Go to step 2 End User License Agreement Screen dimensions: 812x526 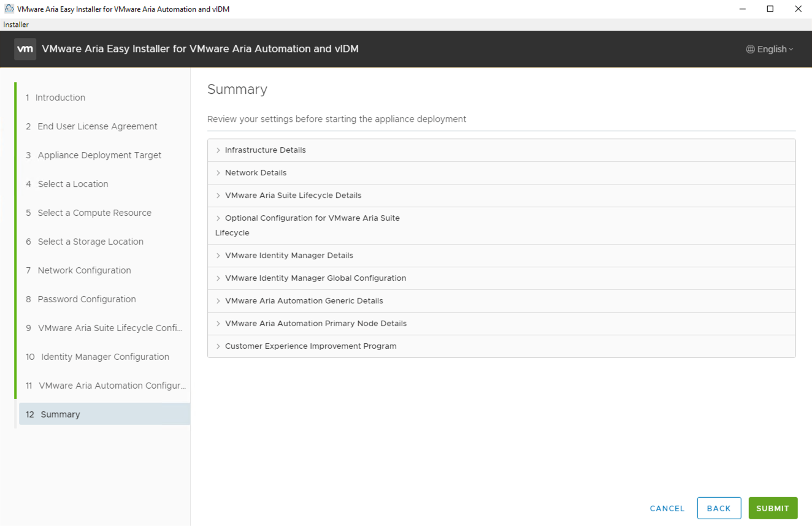click(104, 126)
